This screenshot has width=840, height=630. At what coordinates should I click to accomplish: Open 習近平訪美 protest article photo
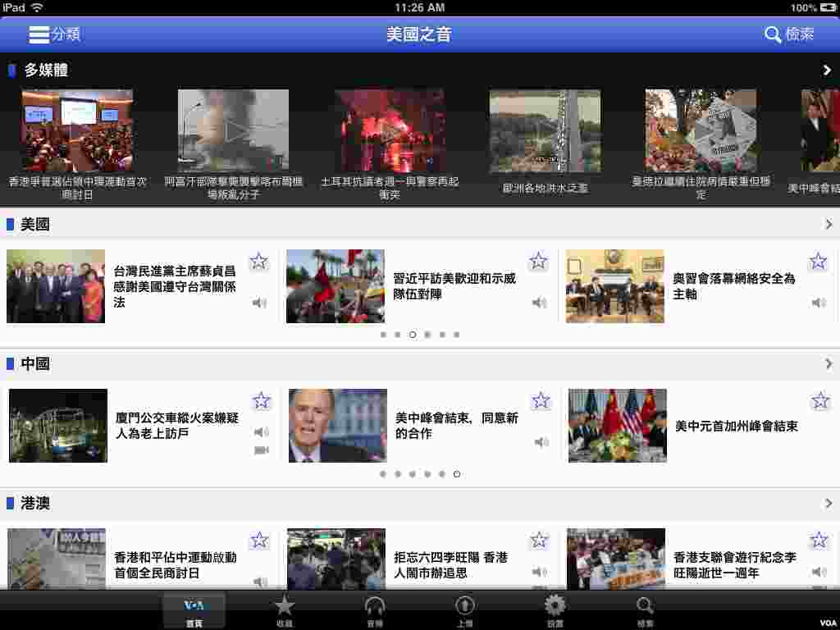[x=336, y=286]
